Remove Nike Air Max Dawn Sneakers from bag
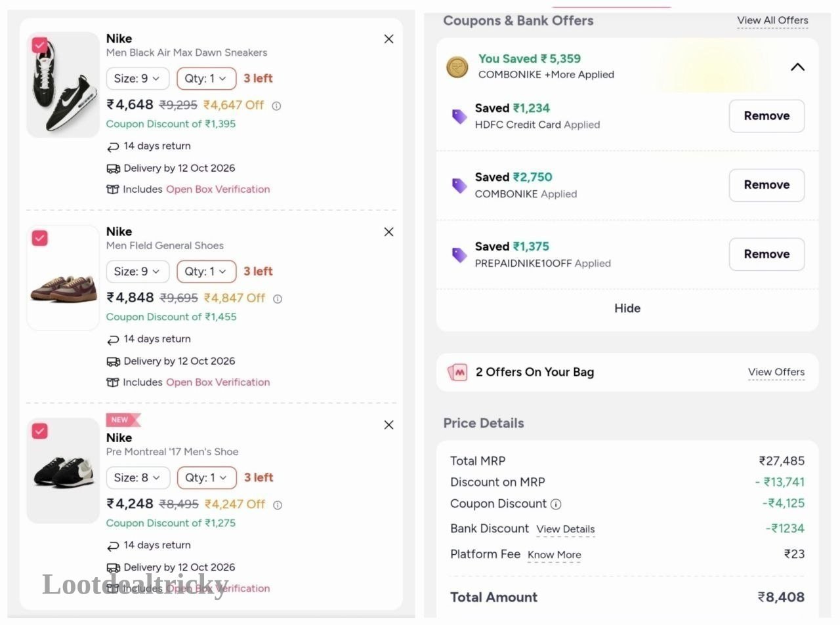Screen dimensions: 840x625 [x=388, y=39]
